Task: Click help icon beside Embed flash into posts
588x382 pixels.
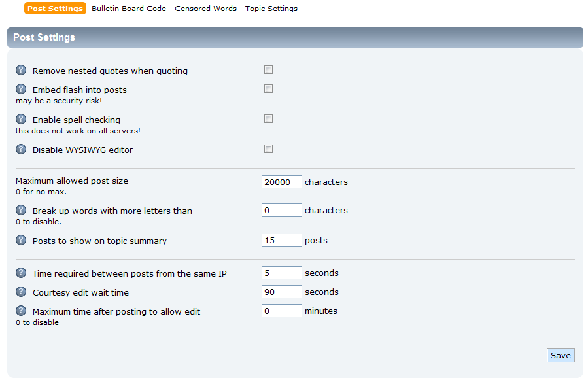Action: pos(21,89)
